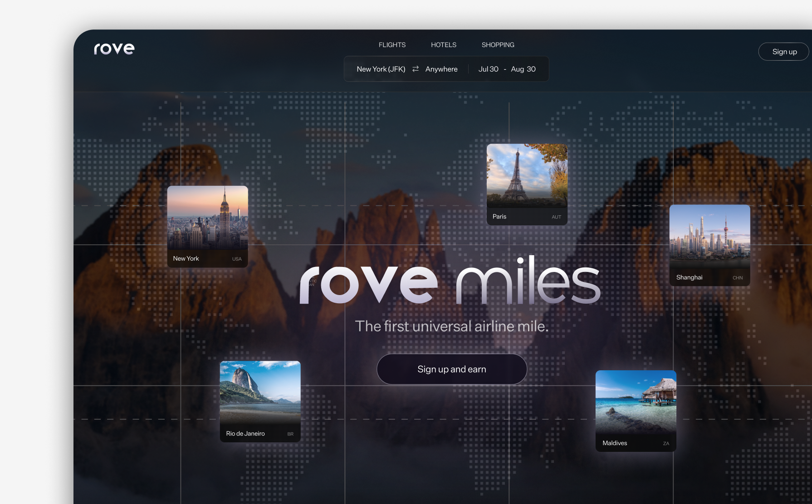
Task: Edit the New York (JFK) origin field
Action: point(381,69)
